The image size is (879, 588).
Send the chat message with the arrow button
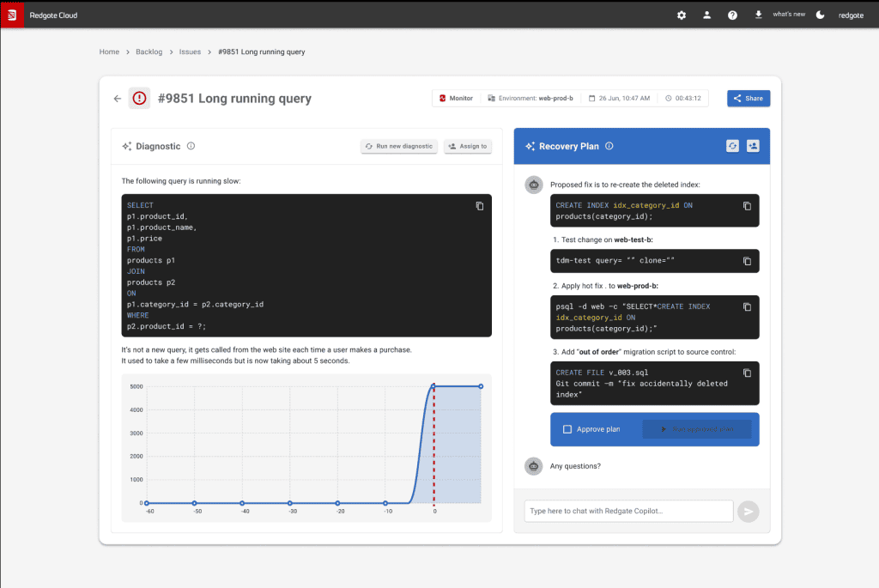point(748,512)
